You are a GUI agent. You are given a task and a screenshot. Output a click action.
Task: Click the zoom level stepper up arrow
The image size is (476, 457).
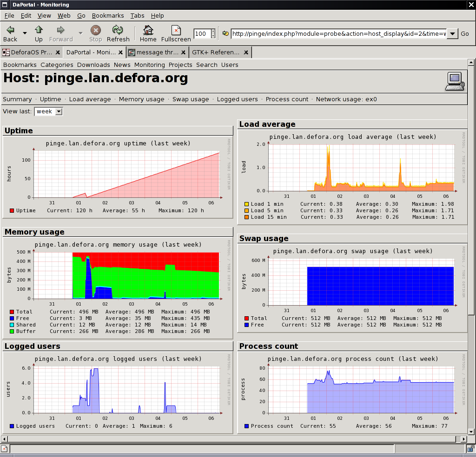pos(213,32)
